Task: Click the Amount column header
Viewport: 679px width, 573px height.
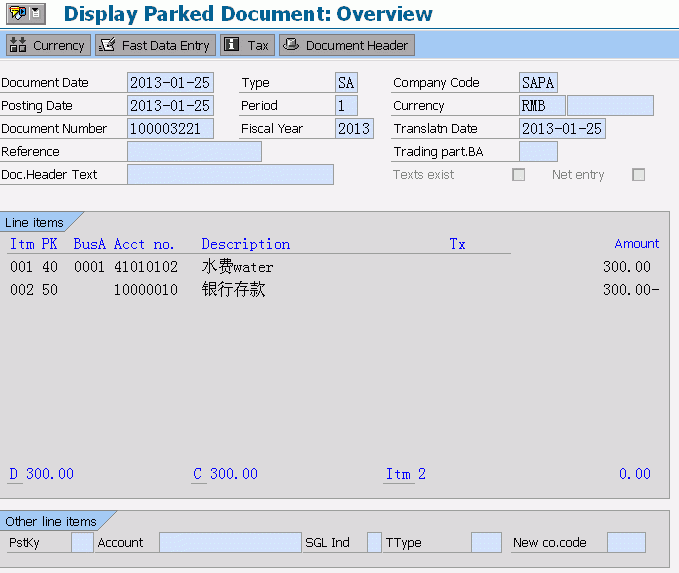Action: click(x=637, y=243)
